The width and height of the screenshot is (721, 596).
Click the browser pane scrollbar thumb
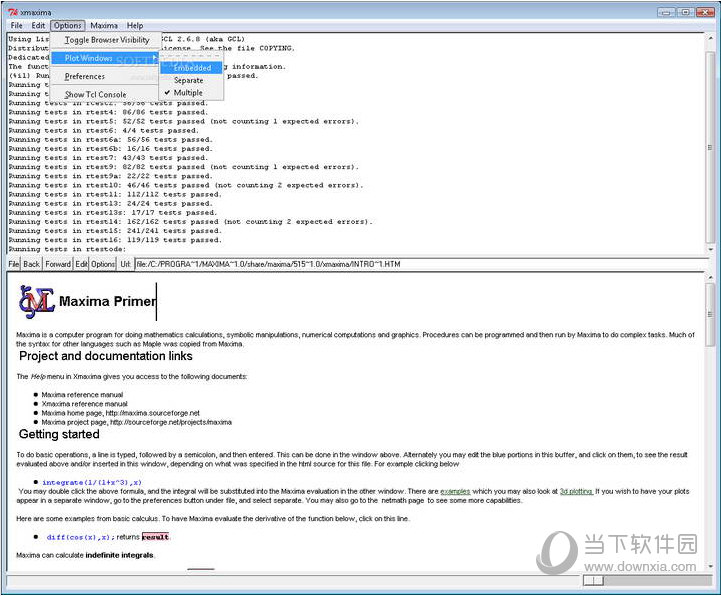point(710,315)
